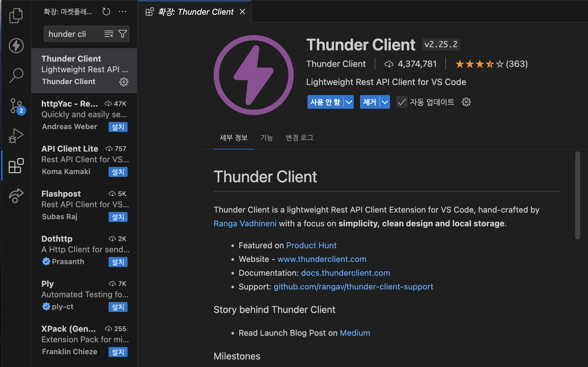Open the Explorer sidebar icon
Viewport: 588px width, 367px height.
(16, 15)
